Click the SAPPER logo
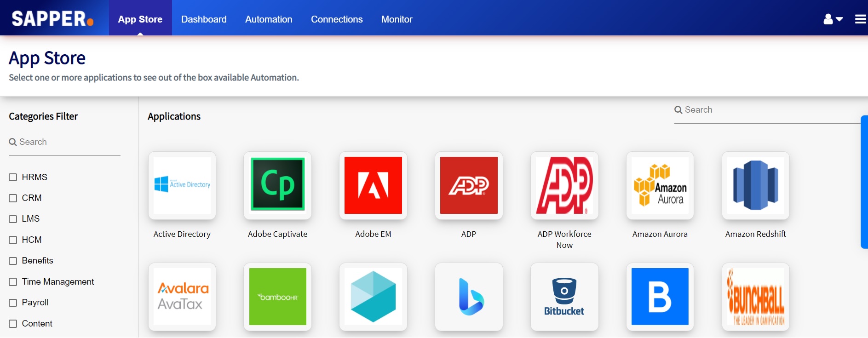868x338 pixels. (x=52, y=19)
